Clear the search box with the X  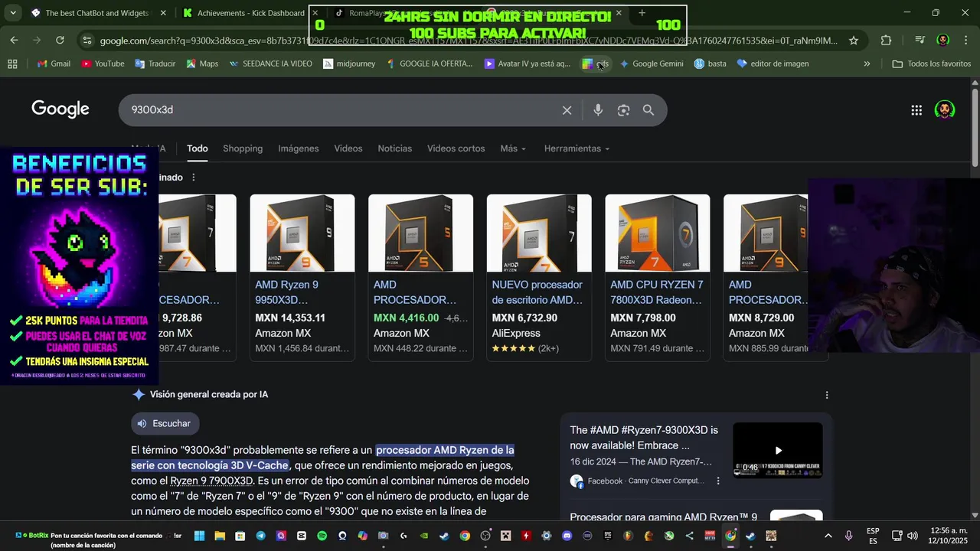[x=567, y=110]
